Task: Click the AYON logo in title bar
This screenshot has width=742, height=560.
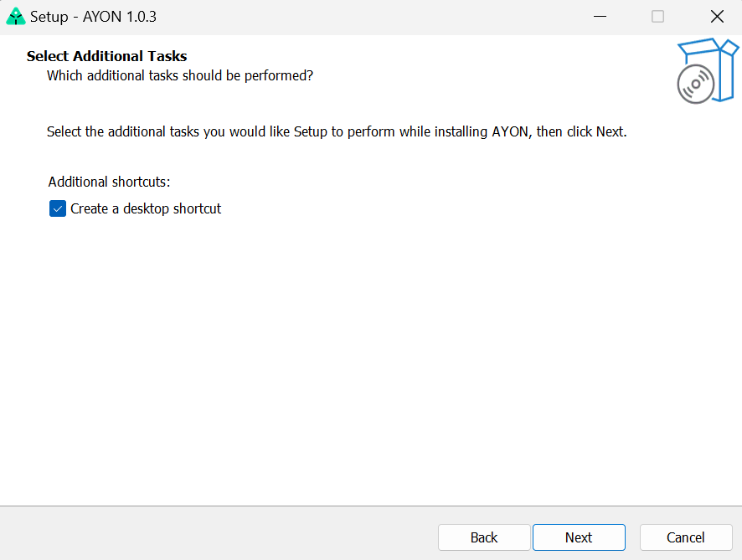Action: pyautogui.click(x=16, y=17)
